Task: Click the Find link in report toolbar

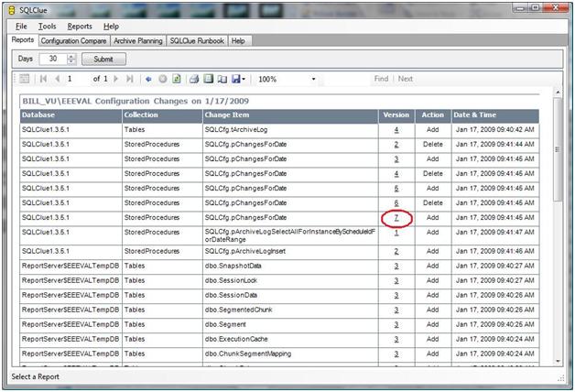Action: (x=381, y=79)
